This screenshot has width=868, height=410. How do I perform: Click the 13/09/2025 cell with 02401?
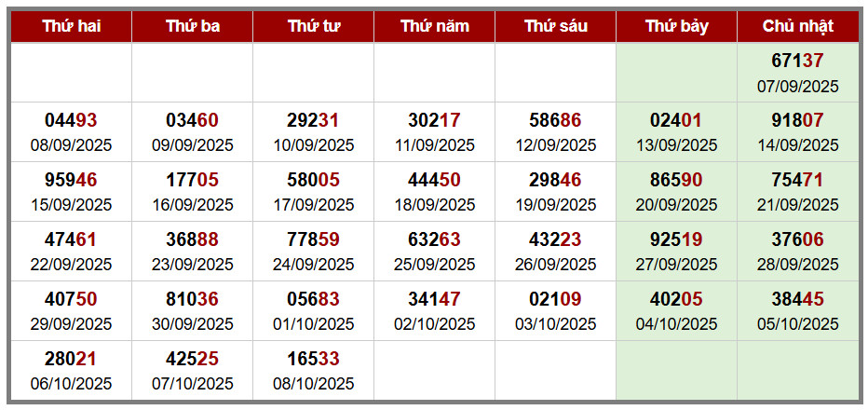[676, 131]
